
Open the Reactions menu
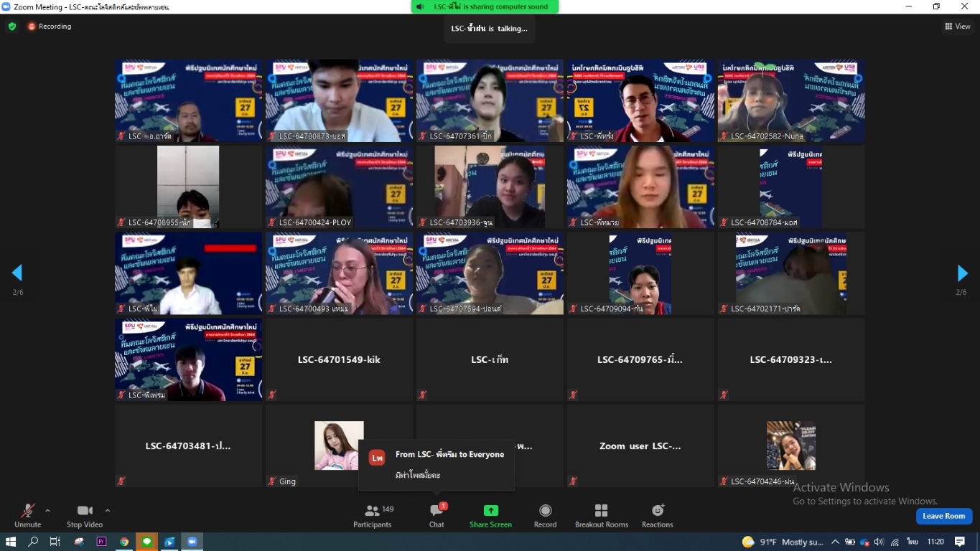tap(658, 515)
